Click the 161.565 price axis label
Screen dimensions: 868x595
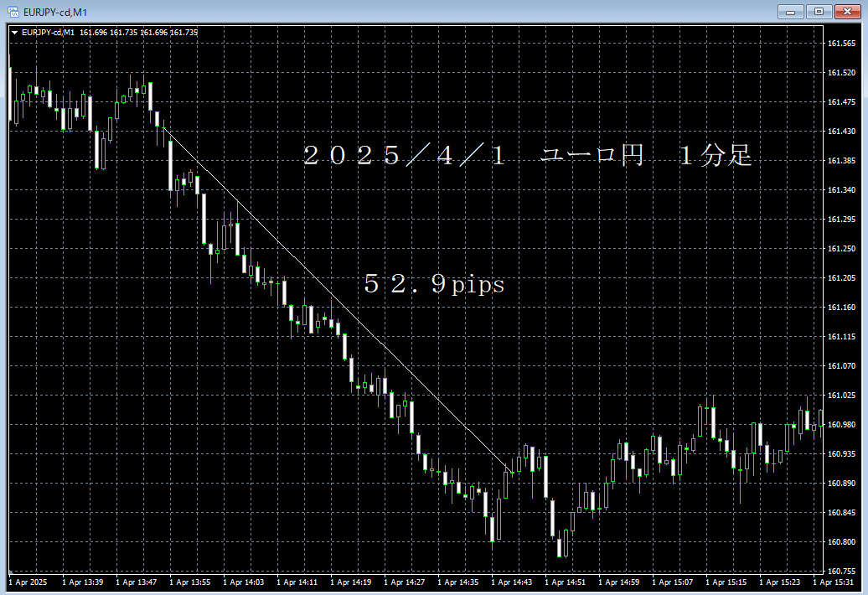pyautogui.click(x=841, y=44)
